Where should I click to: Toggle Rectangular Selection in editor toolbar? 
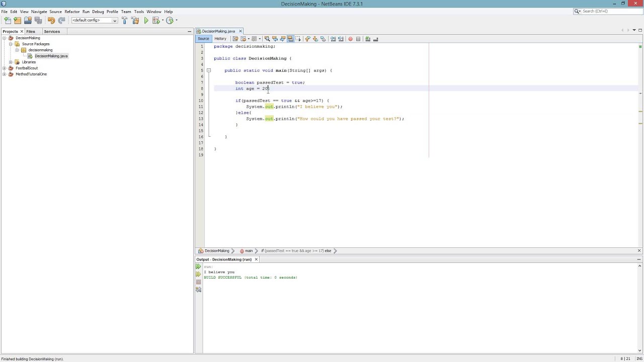coord(298,39)
